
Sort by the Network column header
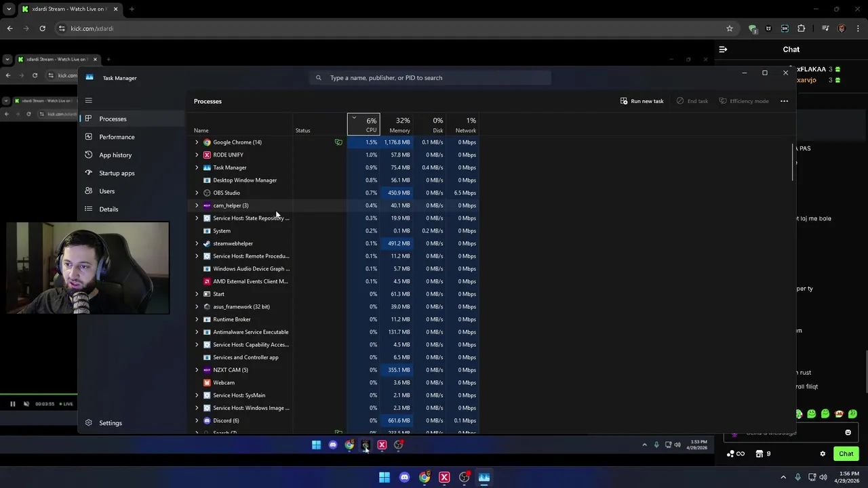tap(462, 125)
